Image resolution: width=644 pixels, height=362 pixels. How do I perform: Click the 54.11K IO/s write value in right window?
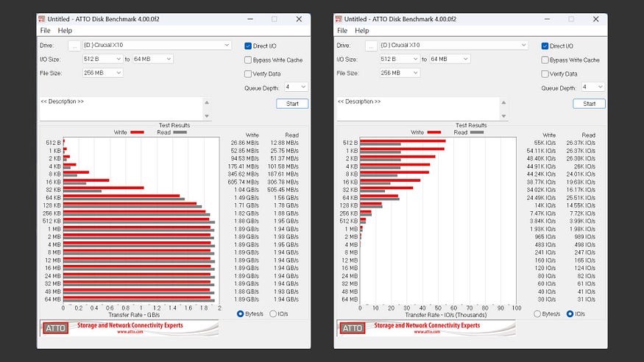pos(541,151)
